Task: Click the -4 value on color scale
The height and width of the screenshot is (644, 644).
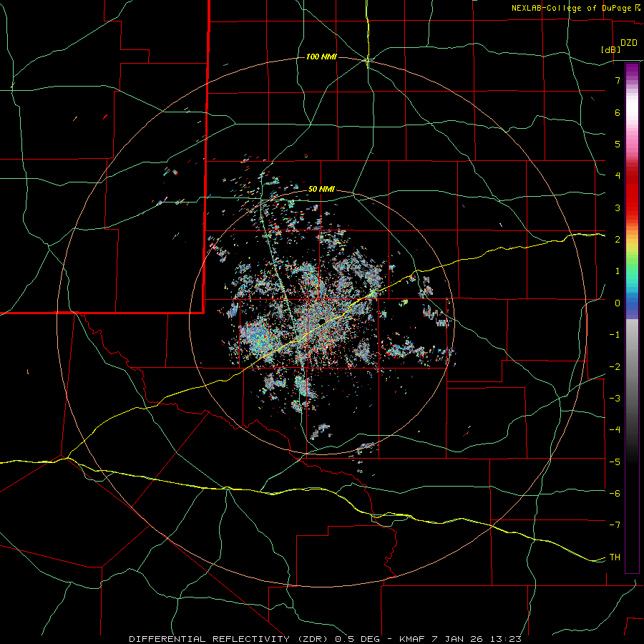Action: 615,430
